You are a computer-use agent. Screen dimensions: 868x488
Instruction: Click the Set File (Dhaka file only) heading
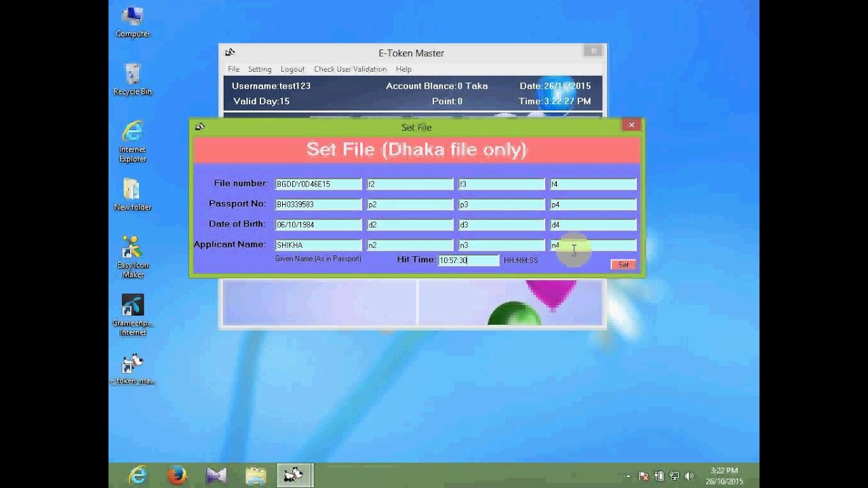click(416, 149)
